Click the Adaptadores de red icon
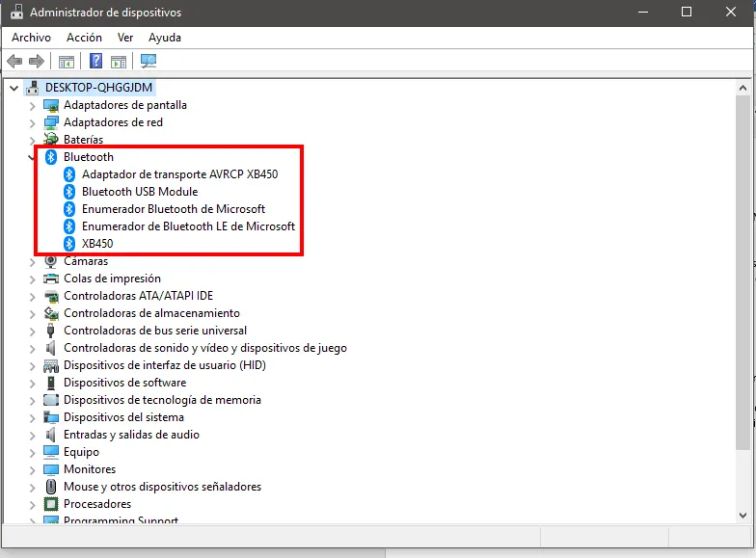The height and width of the screenshot is (558, 756). (51, 122)
